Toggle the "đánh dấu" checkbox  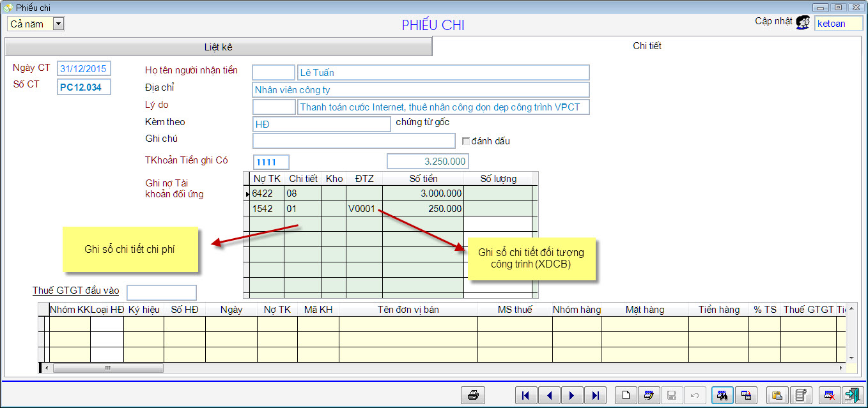coord(466,141)
